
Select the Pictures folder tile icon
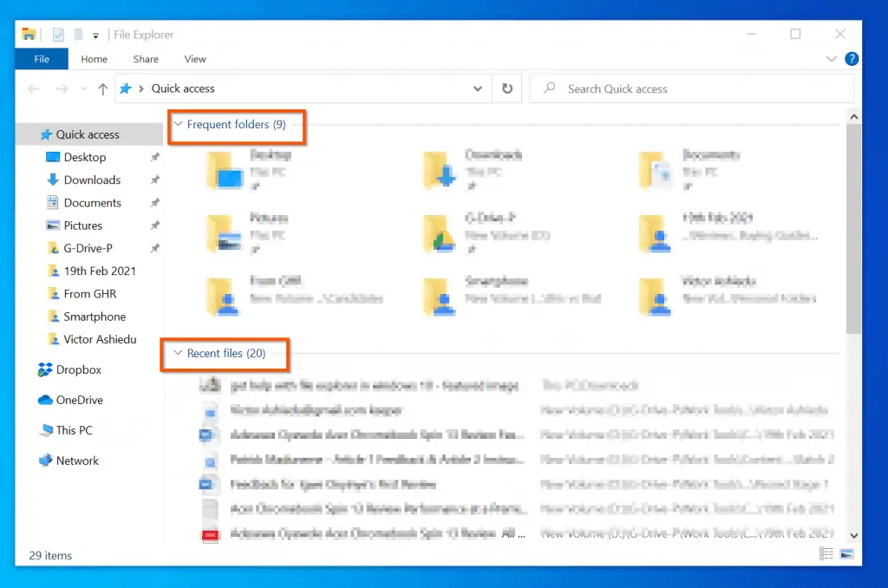click(x=225, y=232)
